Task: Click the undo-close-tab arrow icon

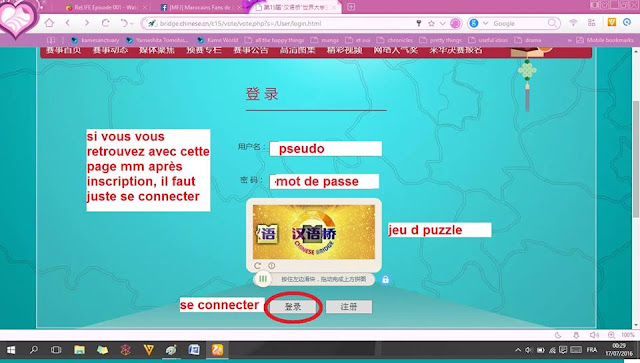Action: pos(124,23)
